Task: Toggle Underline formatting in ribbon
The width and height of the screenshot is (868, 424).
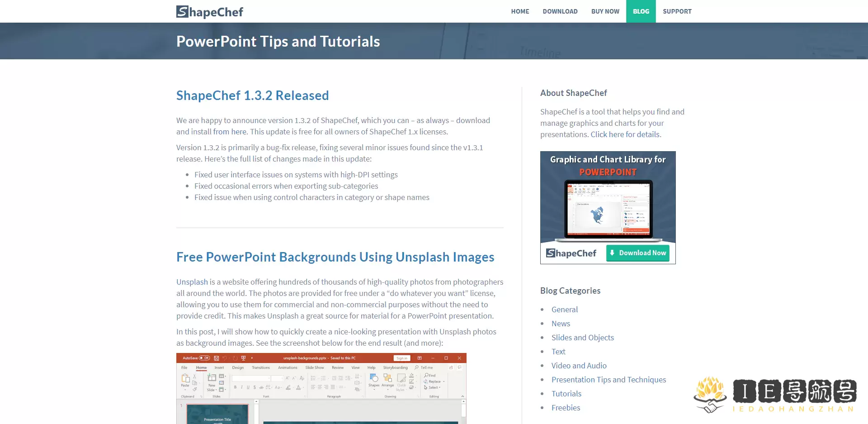Action: pyautogui.click(x=248, y=387)
